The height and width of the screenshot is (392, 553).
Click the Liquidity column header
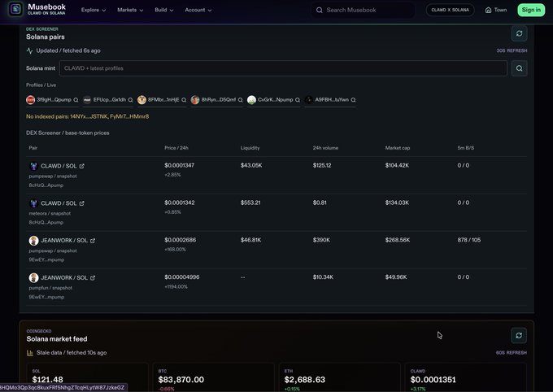click(250, 148)
